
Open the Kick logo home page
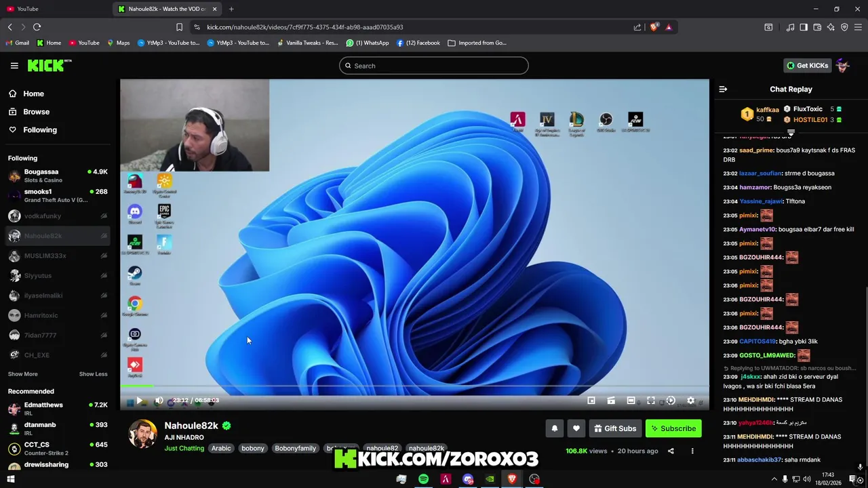(x=49, y=65)
